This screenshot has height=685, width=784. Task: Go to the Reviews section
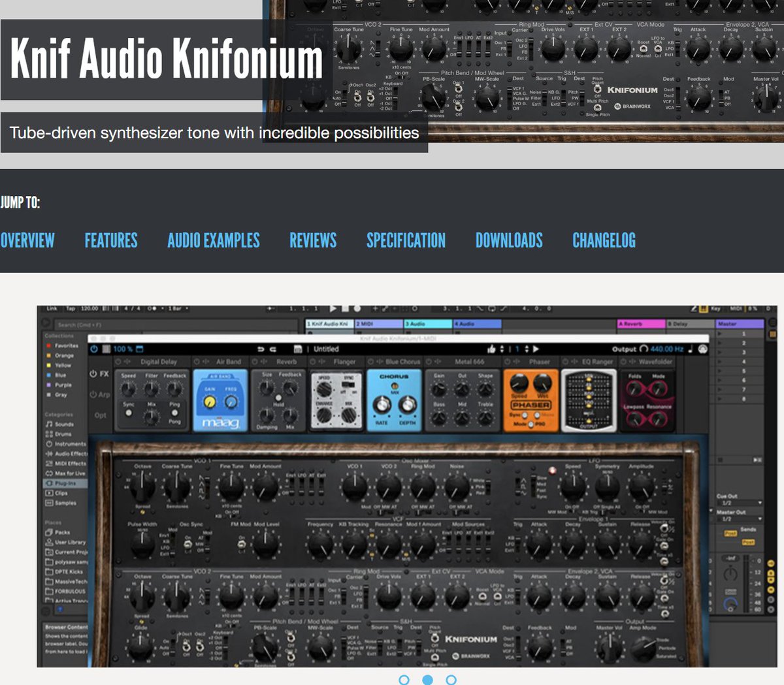click(x=313, y=240)
